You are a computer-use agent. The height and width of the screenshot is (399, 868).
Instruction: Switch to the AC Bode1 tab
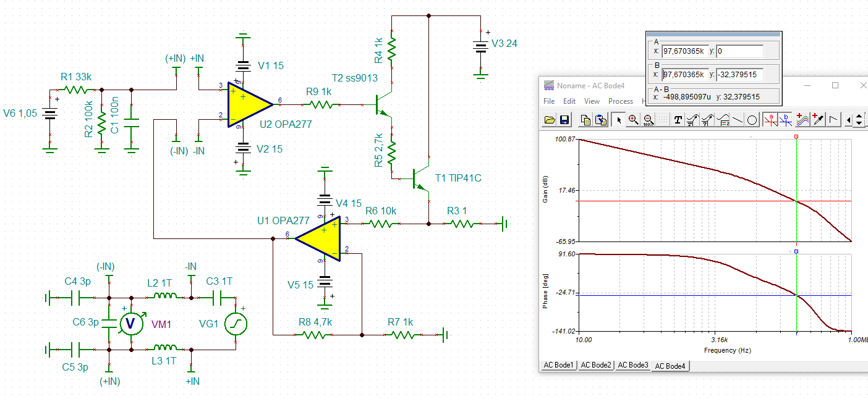tap(559, 365)
